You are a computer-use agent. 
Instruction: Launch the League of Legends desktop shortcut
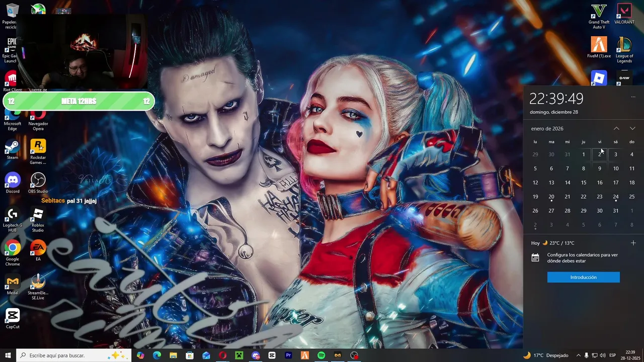(x=624, y=50)
